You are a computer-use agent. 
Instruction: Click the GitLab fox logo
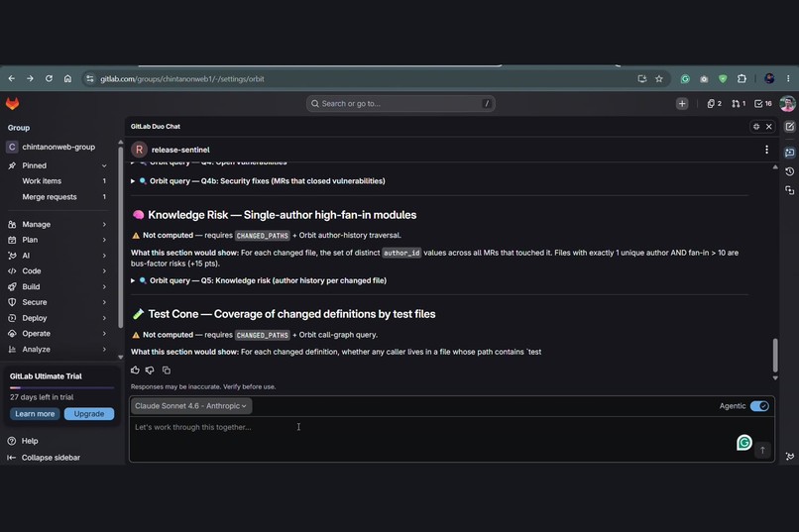[12, 104]
